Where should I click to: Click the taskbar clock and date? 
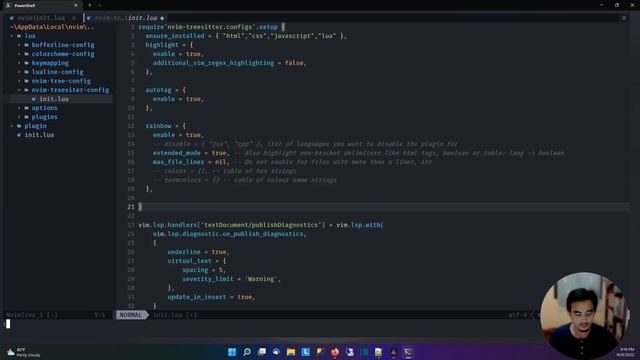click(625, 352)
